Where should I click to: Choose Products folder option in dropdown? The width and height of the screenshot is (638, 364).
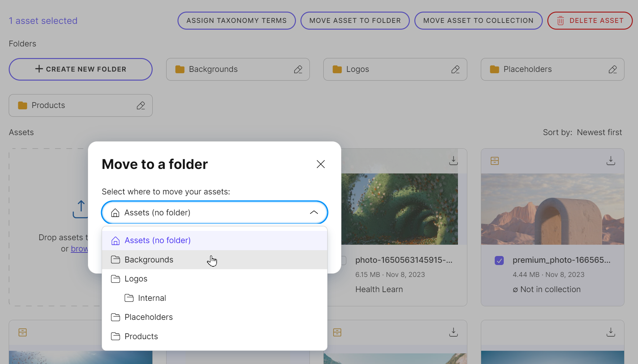point(141,337)
